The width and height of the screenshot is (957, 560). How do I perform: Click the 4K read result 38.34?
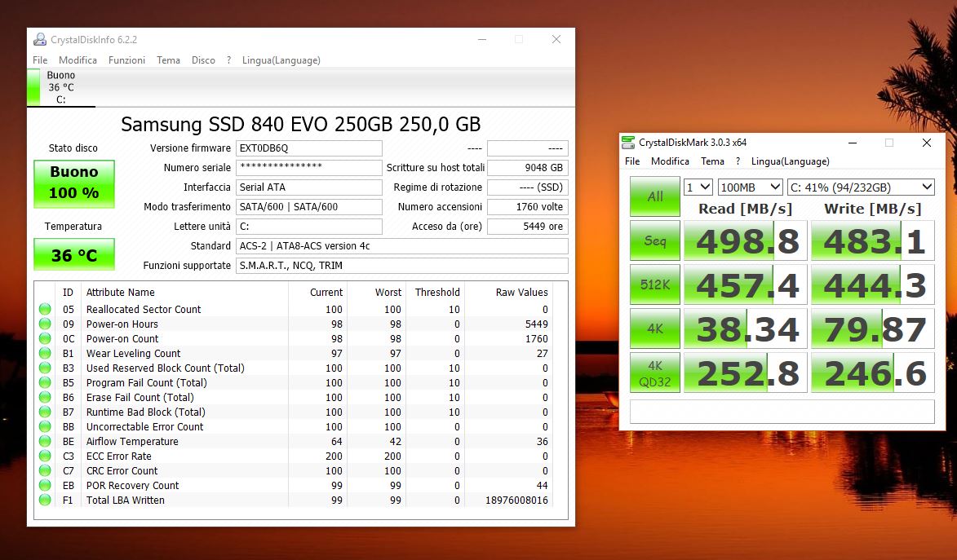[745, 329]
